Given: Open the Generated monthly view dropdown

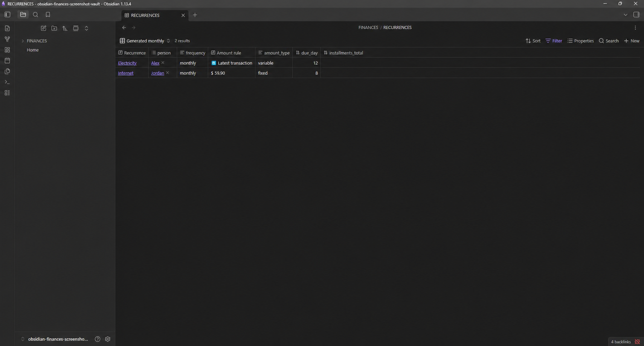Looking at the screenshot, I should [x=145, y=41].
